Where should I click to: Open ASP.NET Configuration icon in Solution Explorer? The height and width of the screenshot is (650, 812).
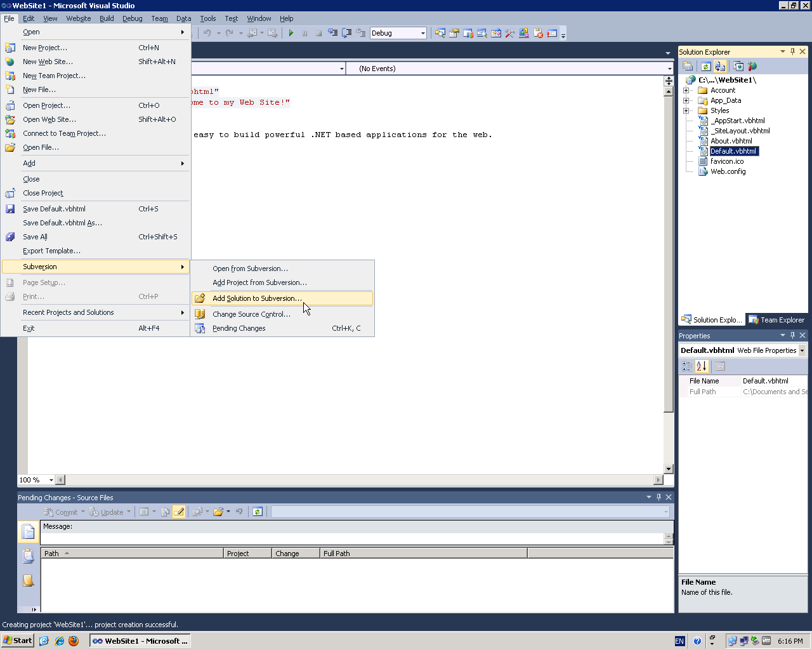(x=752, y=66)
